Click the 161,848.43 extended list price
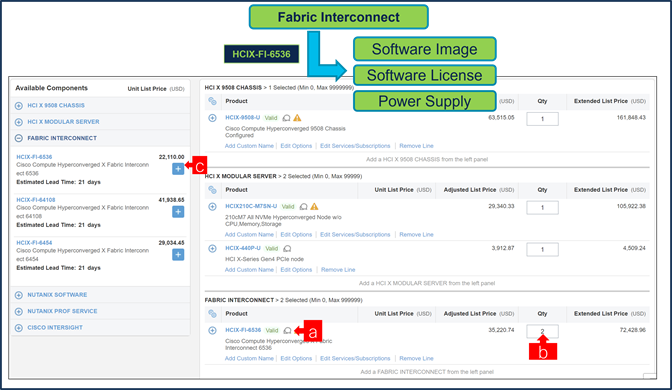Viewport: 672px width, 390px height. (x=631, y=117)
